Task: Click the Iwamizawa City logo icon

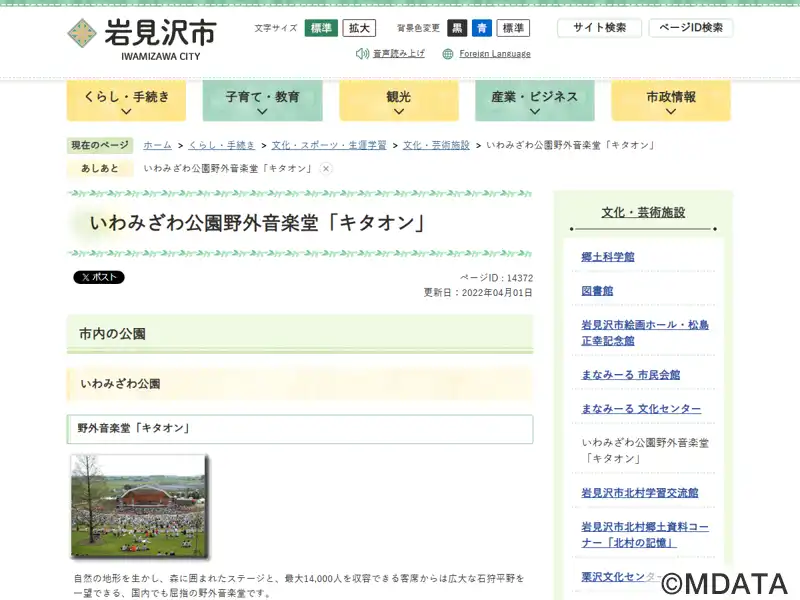Action: [x=83, y=33]
